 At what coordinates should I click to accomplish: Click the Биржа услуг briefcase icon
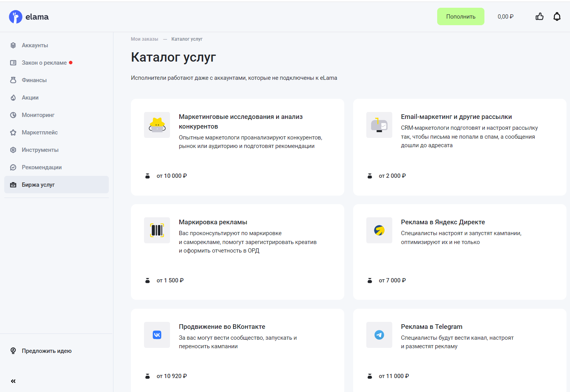point(13,185)
